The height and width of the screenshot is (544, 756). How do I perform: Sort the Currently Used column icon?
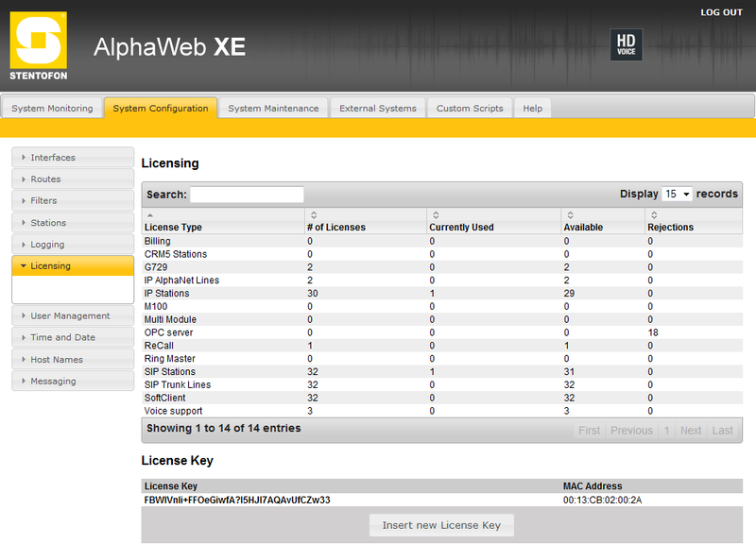(434, 214)
